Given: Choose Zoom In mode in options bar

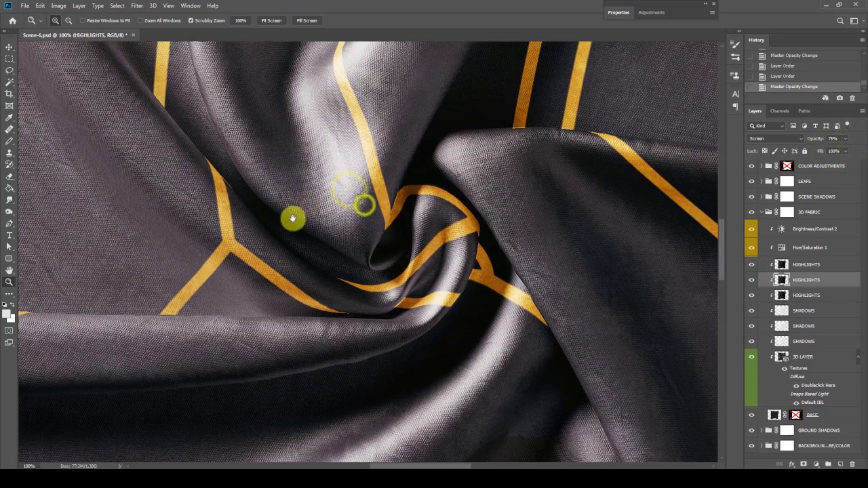Looking at the screenshot, I should pos(56,20).
